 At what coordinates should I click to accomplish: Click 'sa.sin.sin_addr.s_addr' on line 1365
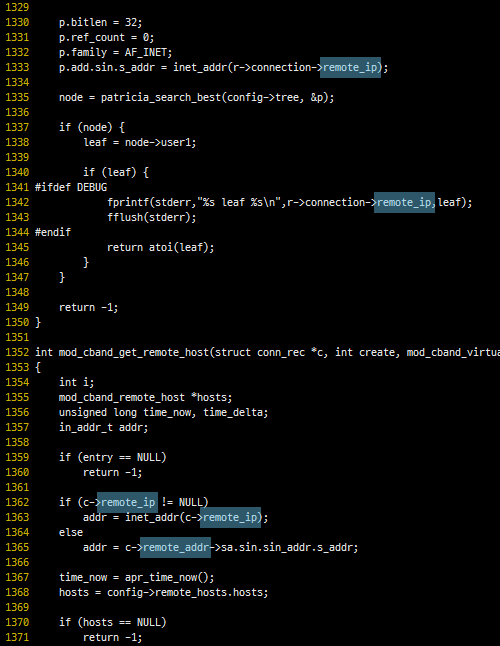(x=287, y=548)
